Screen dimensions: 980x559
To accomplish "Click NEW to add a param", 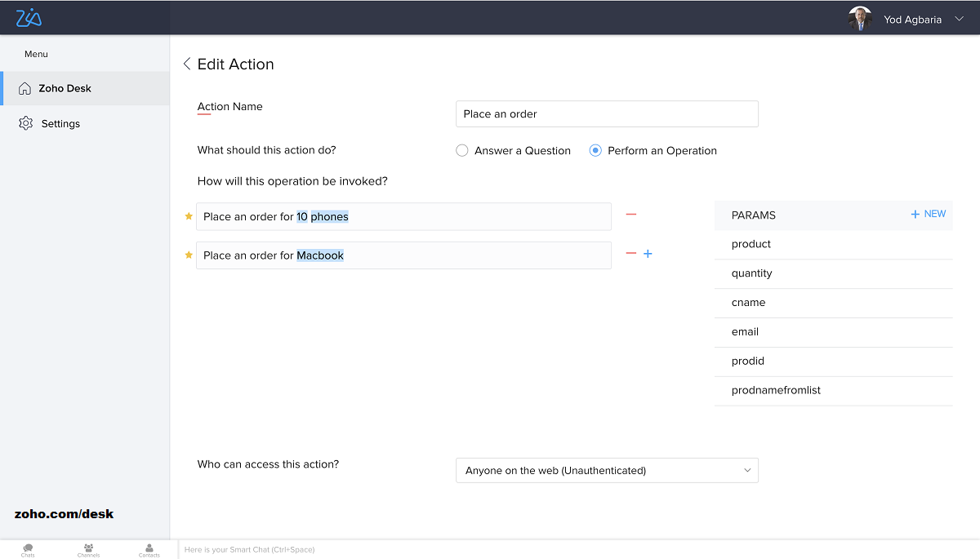I will [x=929, y=214].
